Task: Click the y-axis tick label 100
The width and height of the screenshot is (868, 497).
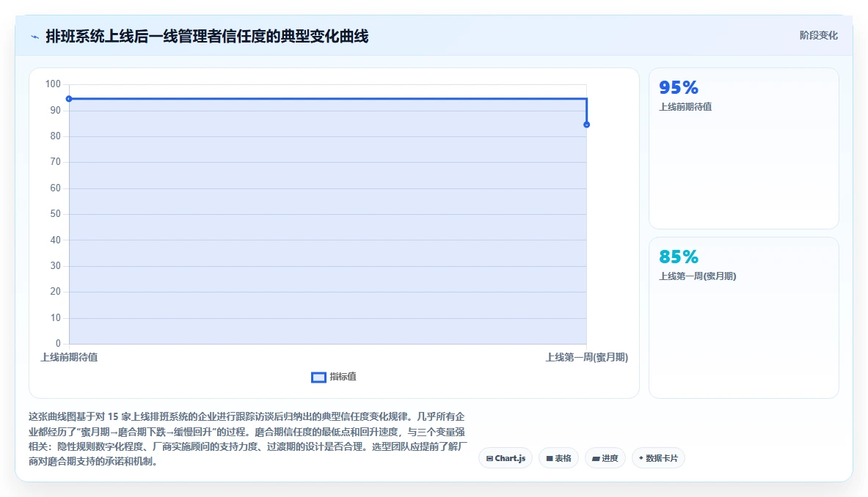Action: point(53,84)
